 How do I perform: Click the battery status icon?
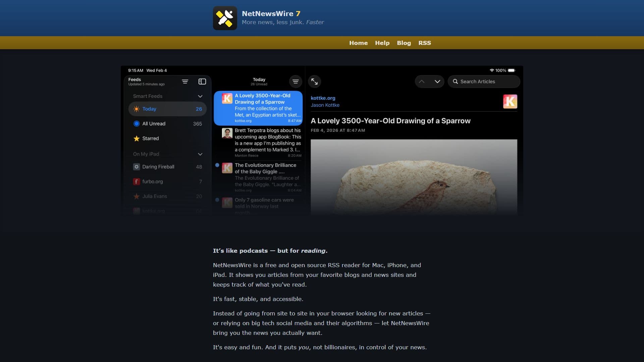pos(512,70)
